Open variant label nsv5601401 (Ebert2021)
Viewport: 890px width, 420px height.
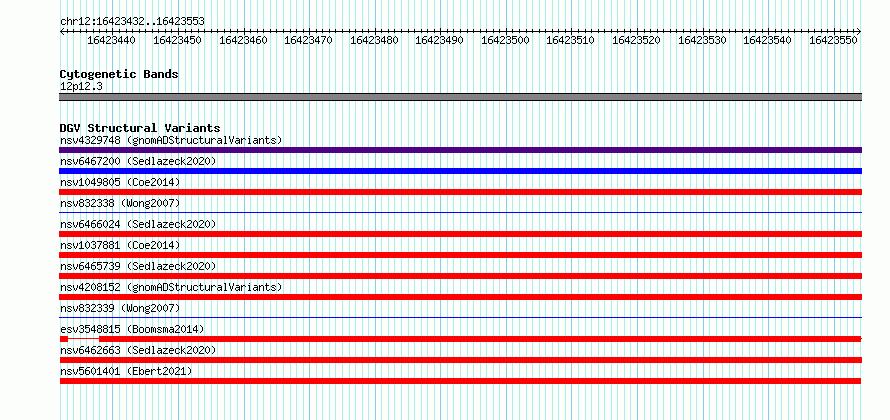click(x=126, y=371)
